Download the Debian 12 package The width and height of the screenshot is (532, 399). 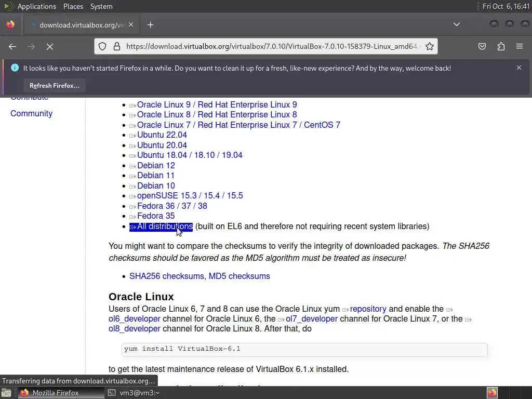156,165
